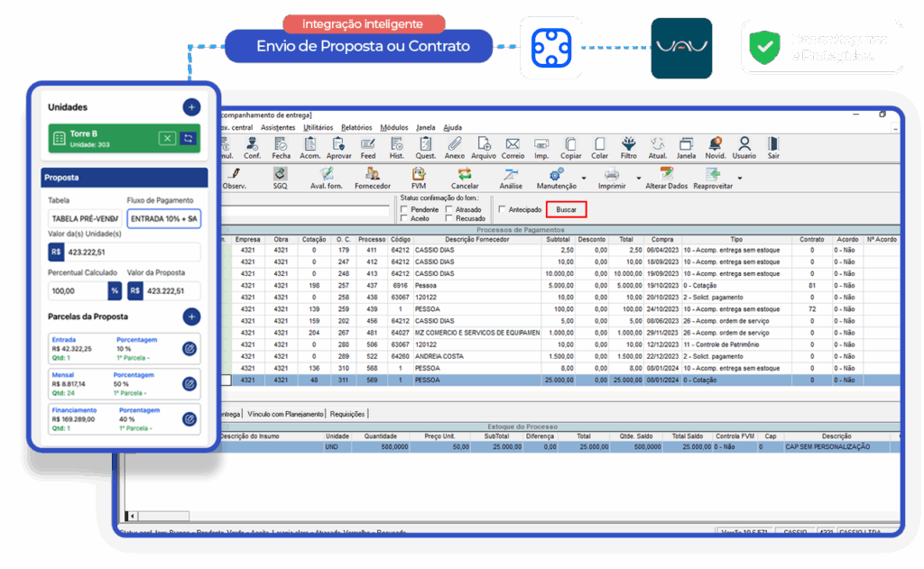Screen dimensions: 924x569
Task: Swap unit Torre B using exchange icon
Action: pos(188,138)
